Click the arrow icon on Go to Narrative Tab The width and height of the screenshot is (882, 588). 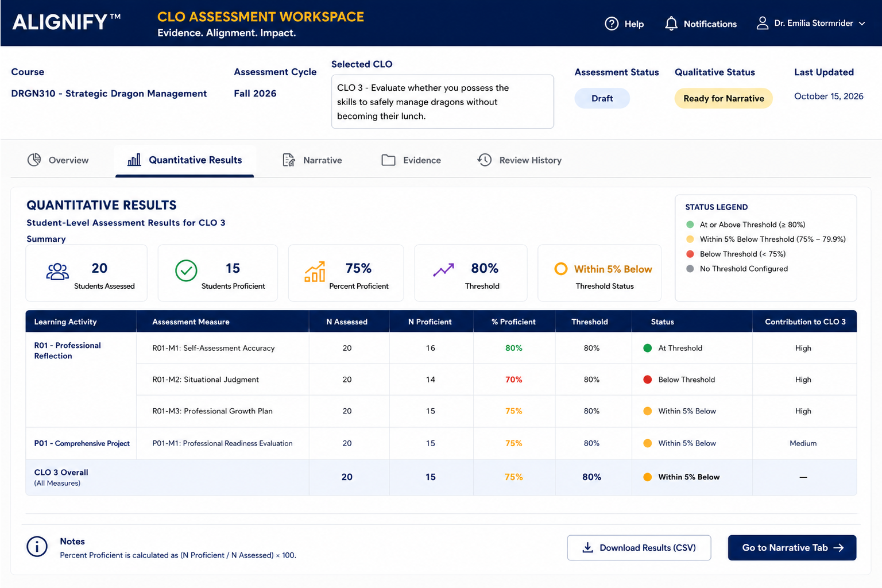coord(839,548)
